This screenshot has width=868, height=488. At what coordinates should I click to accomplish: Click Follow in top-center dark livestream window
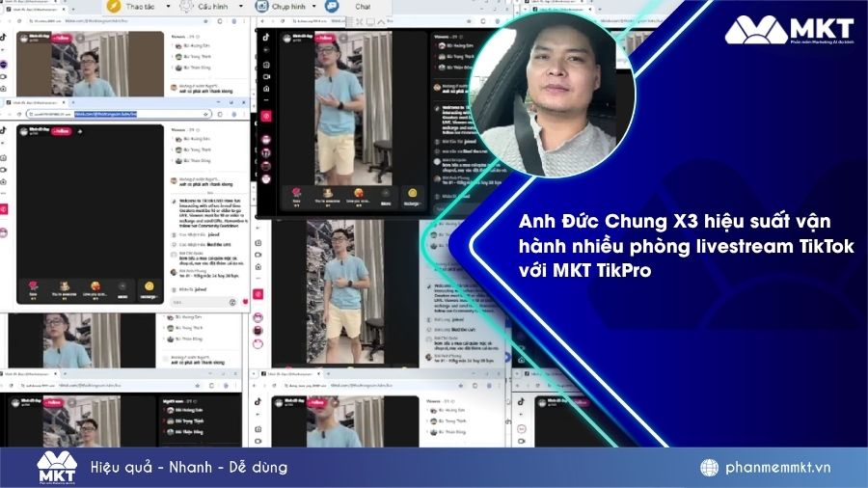click(x=326, y=39)
